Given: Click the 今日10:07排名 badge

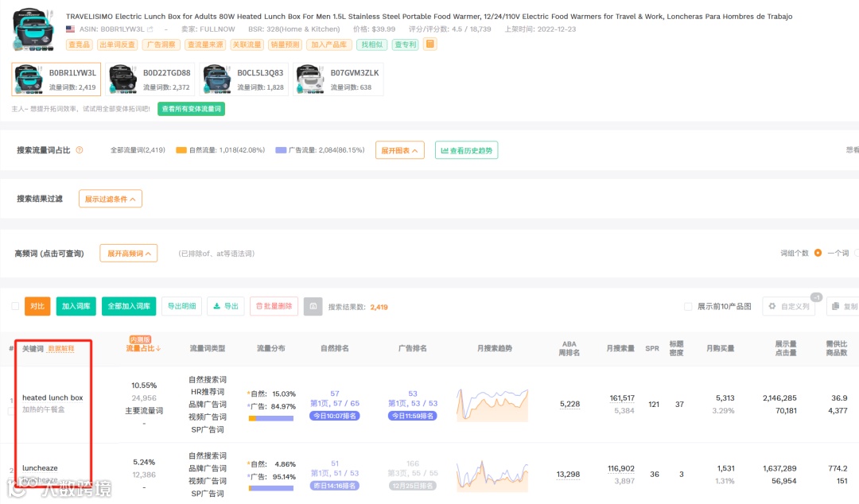Looking at the screenshot, I should (335, 416).
